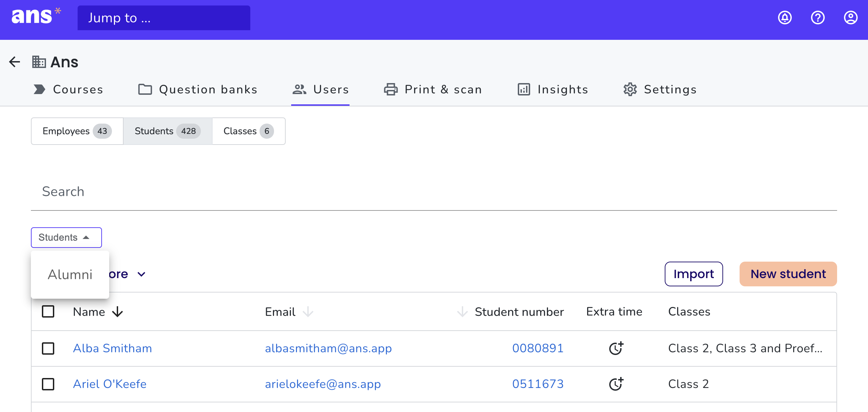Go to the Courses tab

(68, 89)
